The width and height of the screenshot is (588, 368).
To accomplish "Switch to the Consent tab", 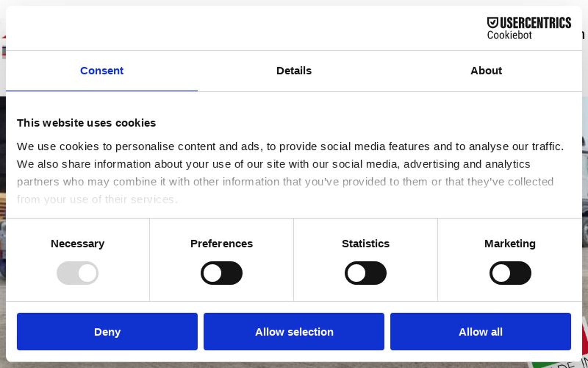I will click(x=102, y=71).
